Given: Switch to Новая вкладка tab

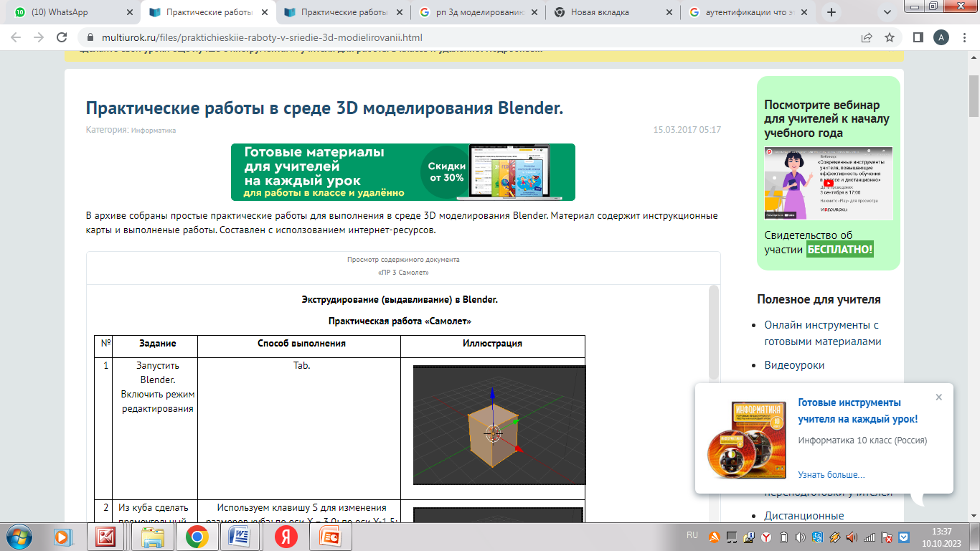Looking at the screenshot, I should click(614, 12).
